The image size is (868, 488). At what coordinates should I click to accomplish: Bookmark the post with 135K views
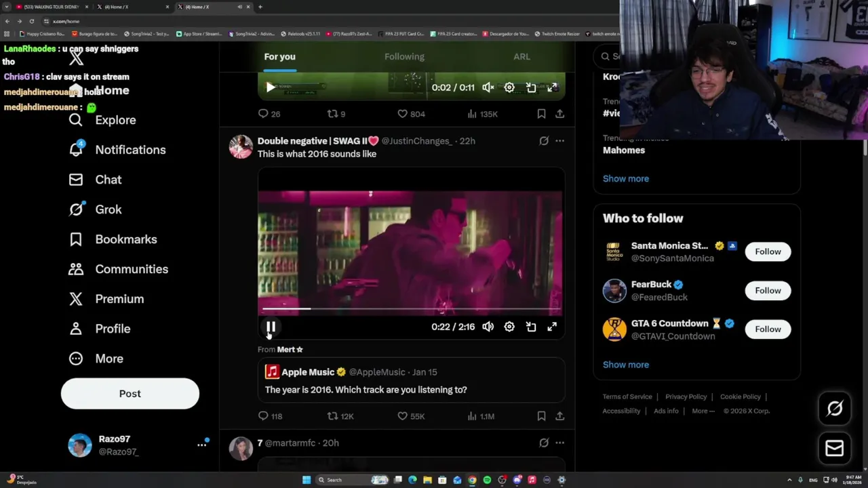pos(541,114)
